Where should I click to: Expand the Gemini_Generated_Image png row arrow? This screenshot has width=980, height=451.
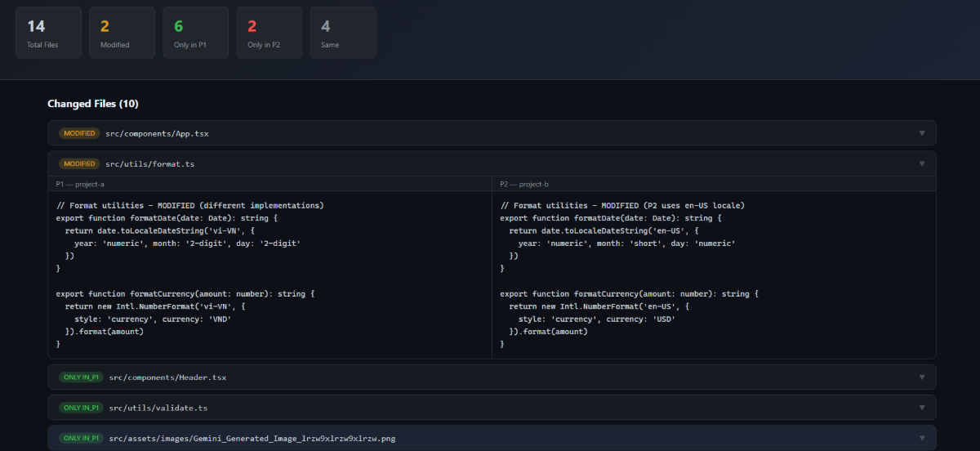(x=922, y=438)
